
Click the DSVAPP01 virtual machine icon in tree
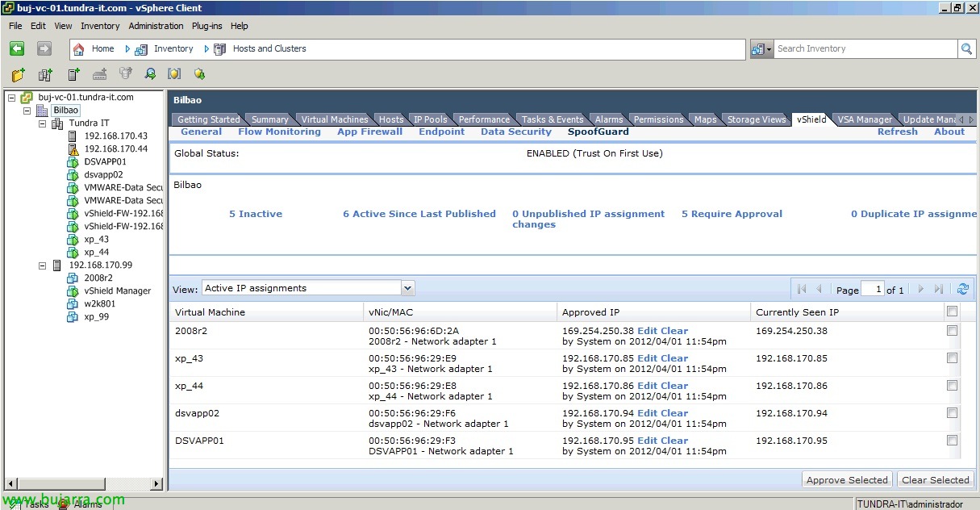pyautogui.click(x=73, y=162)
